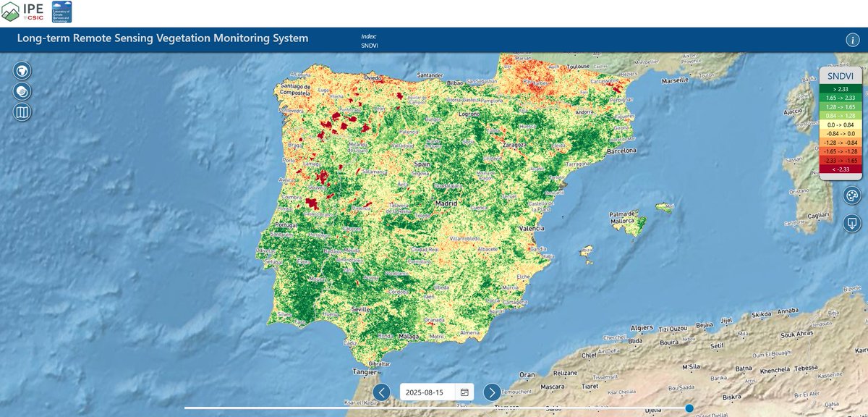Image resolution: width=868 pixels, height=417 pixels.
Task: Click the white timeline slider track
Action: pos(437,408)
